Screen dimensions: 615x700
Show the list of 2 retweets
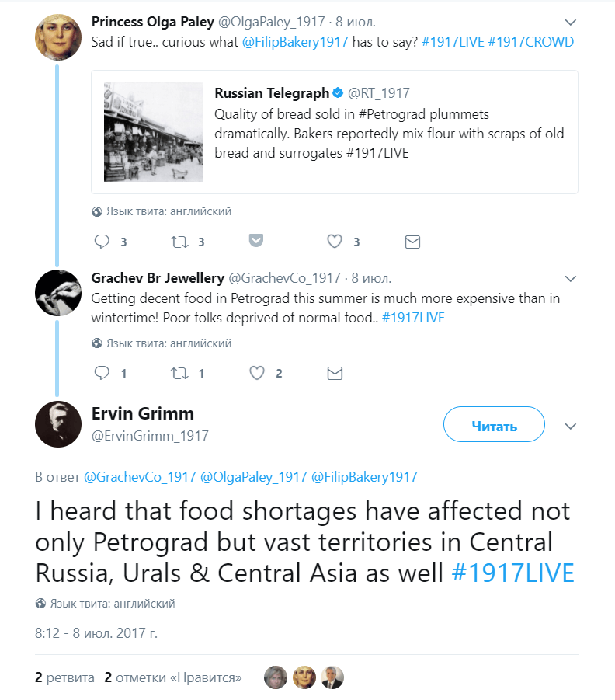65,677
